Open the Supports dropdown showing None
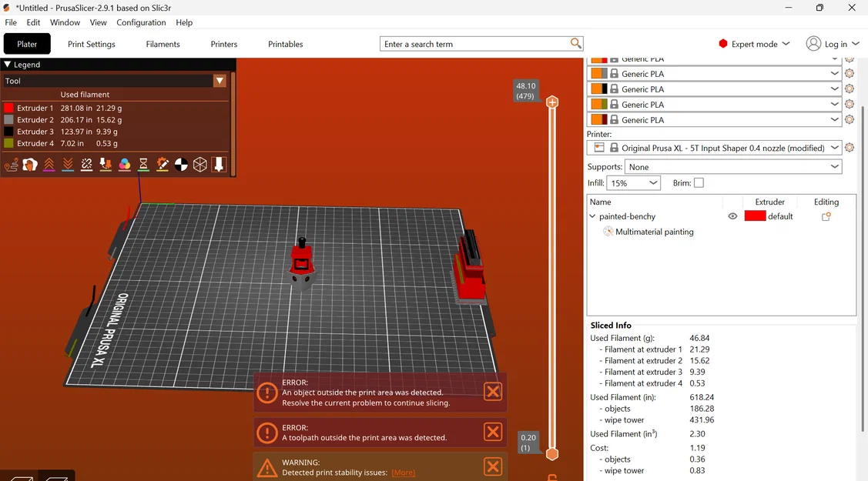Viewport: 868px width, 481px height. (x=733, y=166)
